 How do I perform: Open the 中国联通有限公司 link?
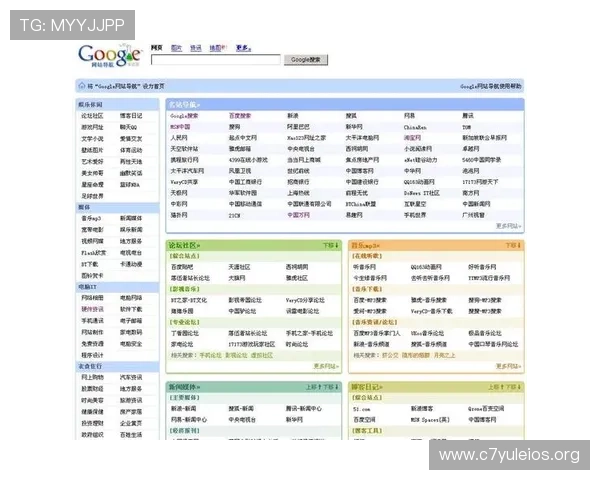pyautogui.click(x=309, y=204)
